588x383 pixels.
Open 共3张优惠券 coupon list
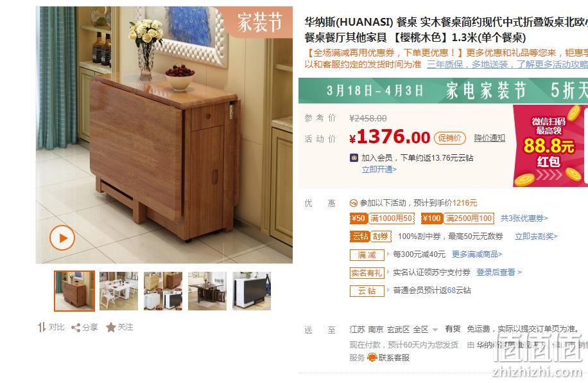524,218
